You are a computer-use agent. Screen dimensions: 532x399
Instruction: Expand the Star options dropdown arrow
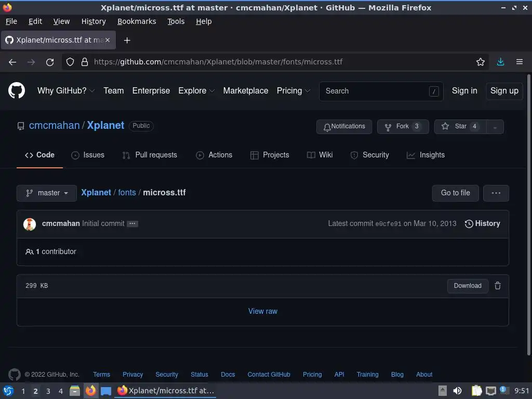pyautogui.click(x=495, y=127)
